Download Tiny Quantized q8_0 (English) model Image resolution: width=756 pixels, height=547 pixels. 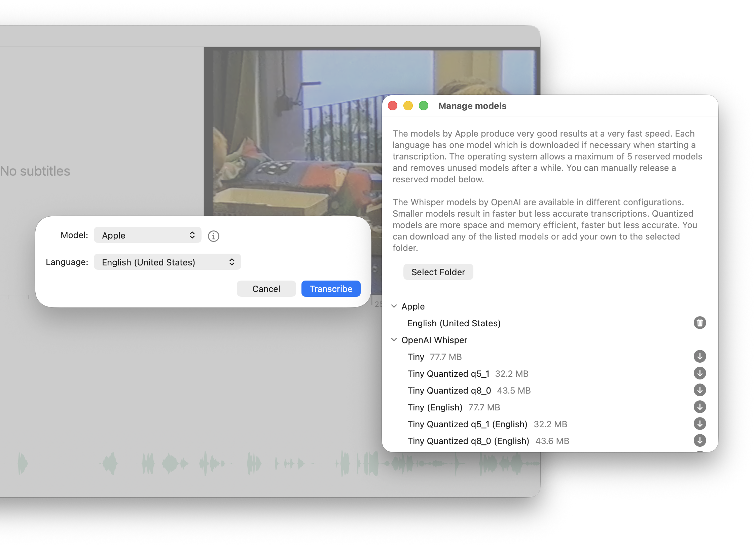(x=699, y=441)
